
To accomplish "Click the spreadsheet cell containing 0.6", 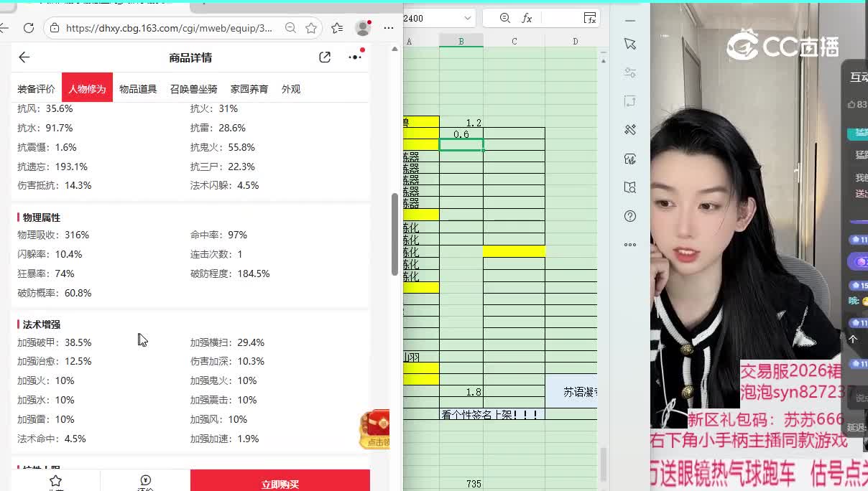I will [461, 134].
